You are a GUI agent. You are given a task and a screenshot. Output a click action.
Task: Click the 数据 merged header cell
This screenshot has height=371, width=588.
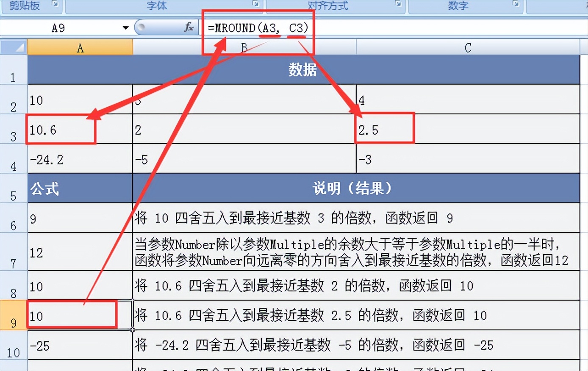(303, 69)
